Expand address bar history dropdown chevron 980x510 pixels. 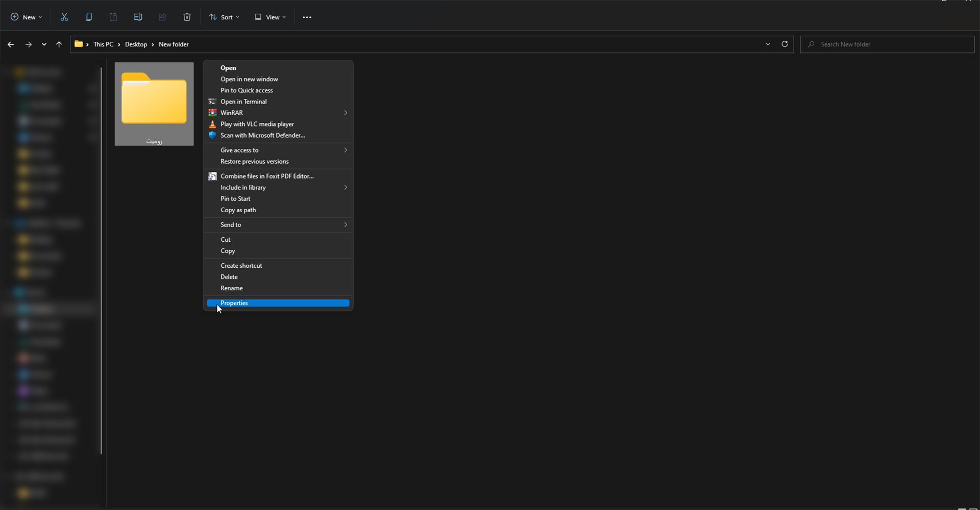point(768,44)
